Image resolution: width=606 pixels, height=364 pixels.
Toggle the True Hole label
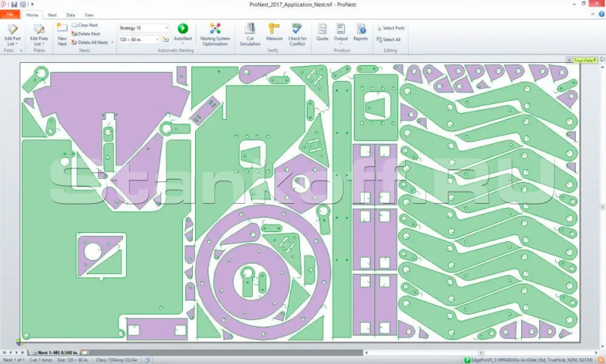584,60
